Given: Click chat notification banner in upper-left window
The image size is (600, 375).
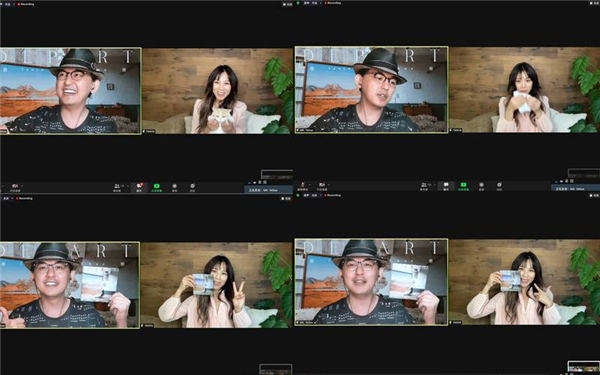Looking at the screenshot, I should (x=269, y=189).
